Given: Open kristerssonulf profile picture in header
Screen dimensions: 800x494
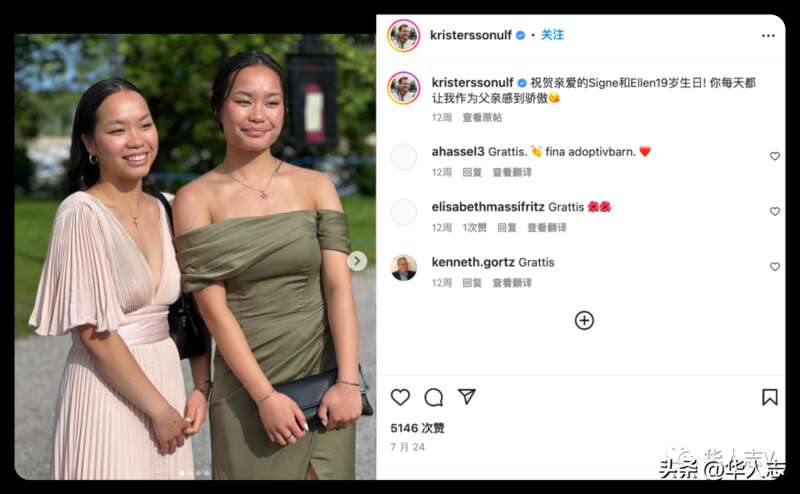Looking at the screenshot, I should tap(404, 36).
